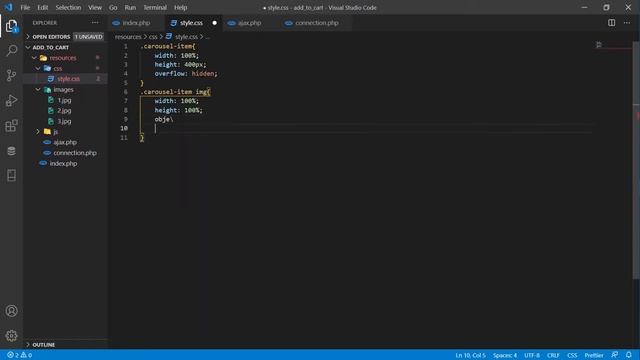
Task: Click the .carousel-item img selector line
Action: click(176, 92)
